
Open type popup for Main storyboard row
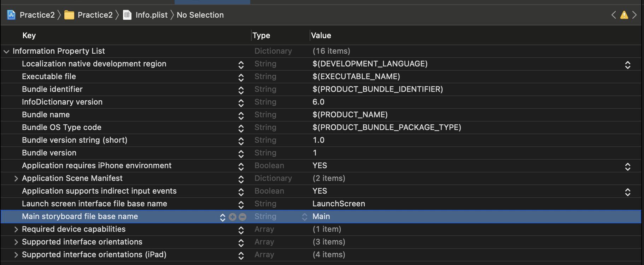[304, 217]
